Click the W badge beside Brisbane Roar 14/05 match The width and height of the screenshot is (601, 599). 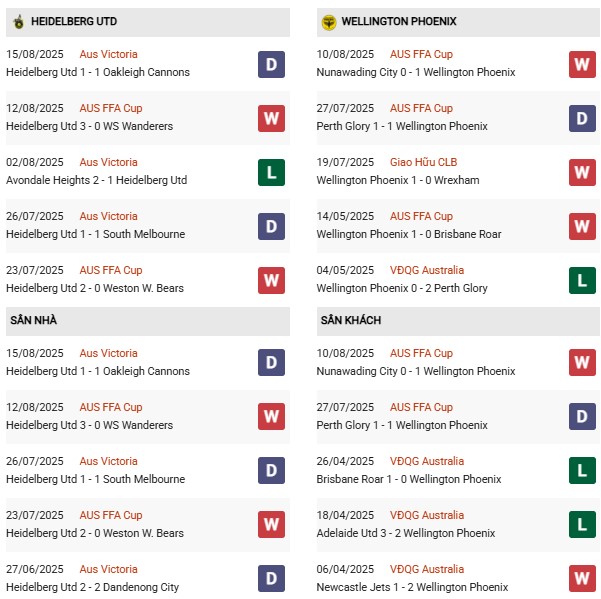click(x=583, y=226)
